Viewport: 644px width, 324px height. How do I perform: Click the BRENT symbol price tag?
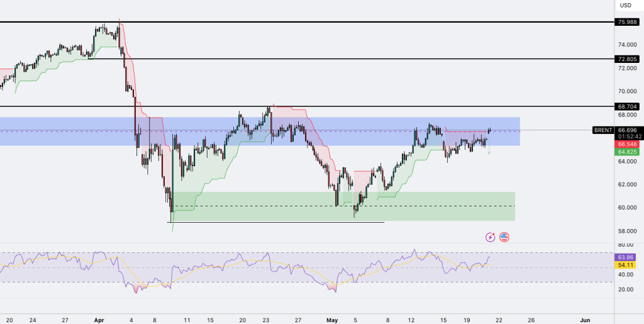[603, 130]
